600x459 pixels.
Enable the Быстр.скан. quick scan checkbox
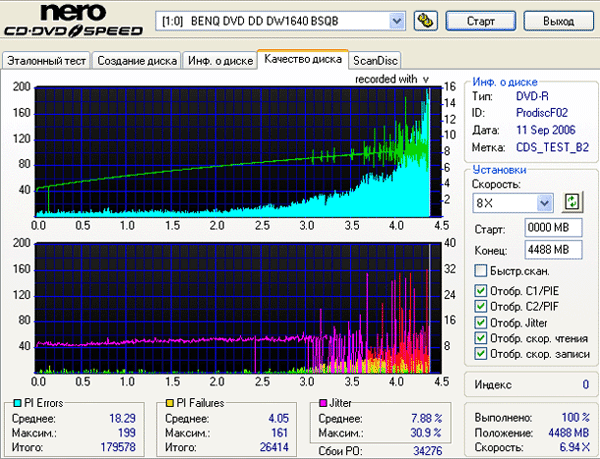click(481, 271)
